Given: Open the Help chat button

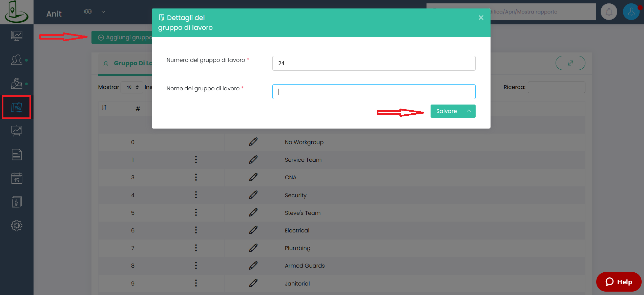Looking at the screenshot, I should [x=619, y=282].
